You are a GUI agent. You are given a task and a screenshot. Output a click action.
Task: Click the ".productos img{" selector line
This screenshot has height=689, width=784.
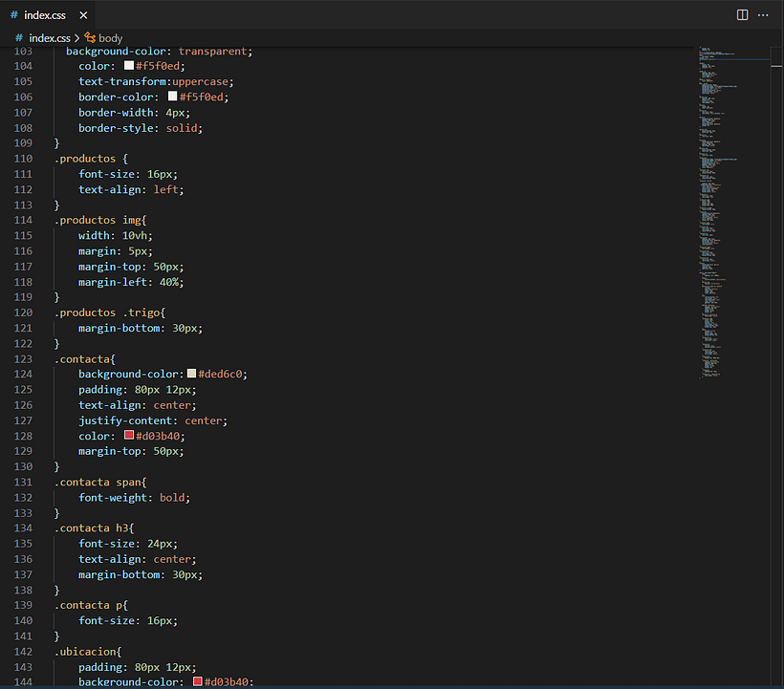100,220
